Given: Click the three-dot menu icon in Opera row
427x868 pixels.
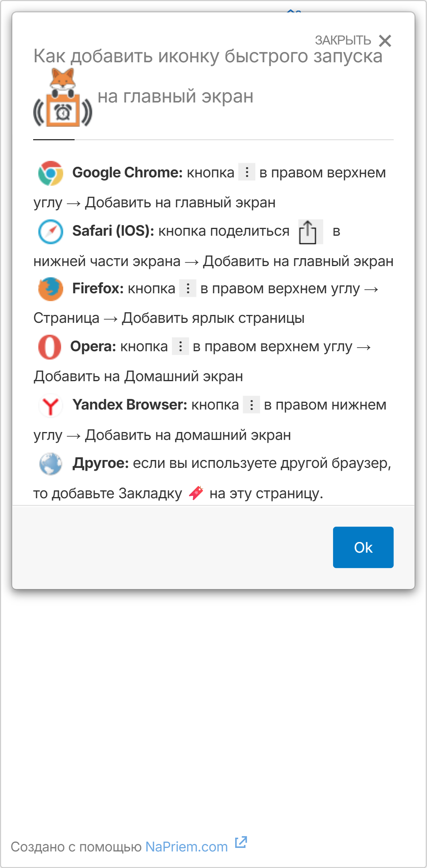Looking at the screenshot, I should (180, 346).
